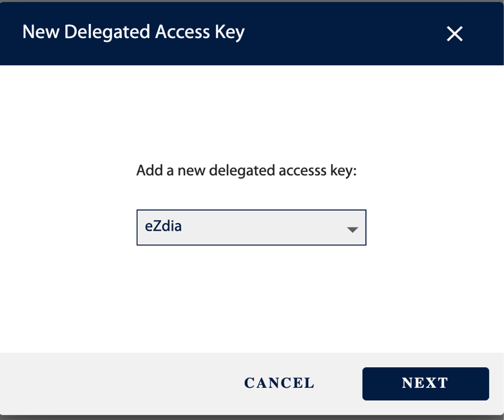Click the gray triangle caret icon
The image size is (504, 420).
coord(353,229)
